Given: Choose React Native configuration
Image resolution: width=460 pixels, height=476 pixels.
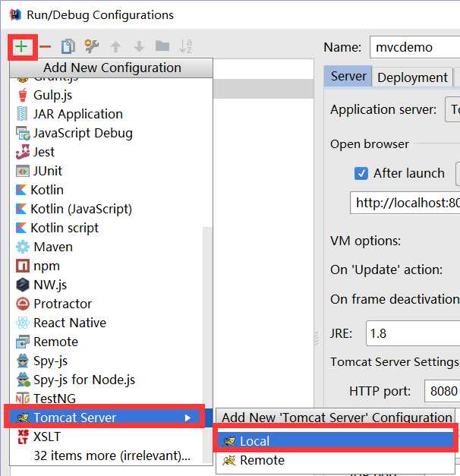Looking at the screenshot, I should pos(106,323).
